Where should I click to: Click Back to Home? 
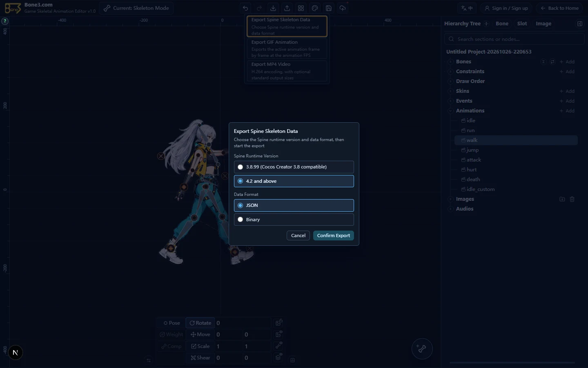point(559,8)
